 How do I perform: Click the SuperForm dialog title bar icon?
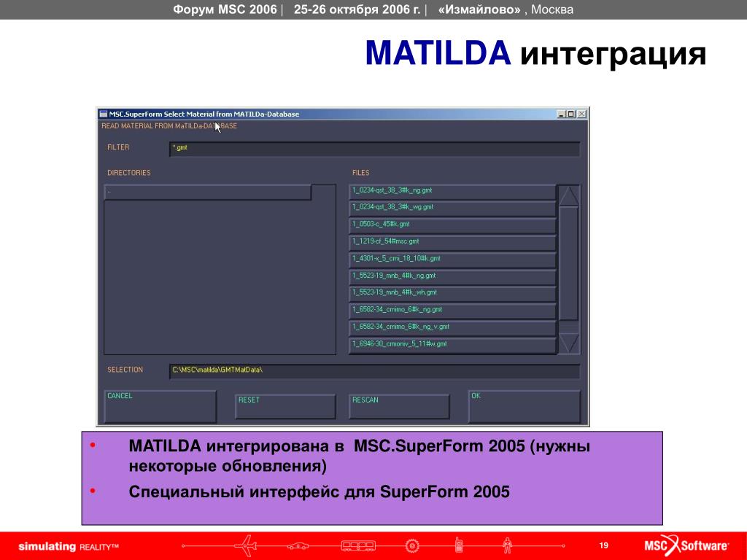(x=104, y=114)
